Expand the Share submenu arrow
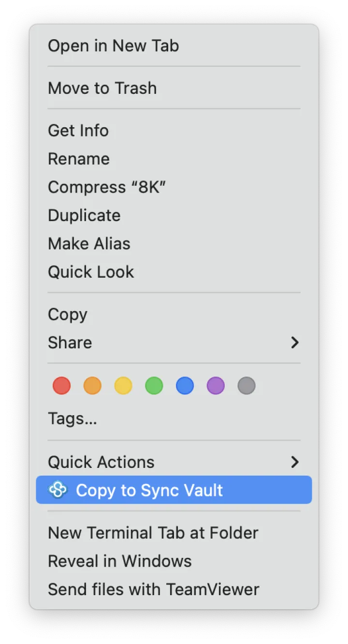Screen dimensions: 348x644 (295, 343)
